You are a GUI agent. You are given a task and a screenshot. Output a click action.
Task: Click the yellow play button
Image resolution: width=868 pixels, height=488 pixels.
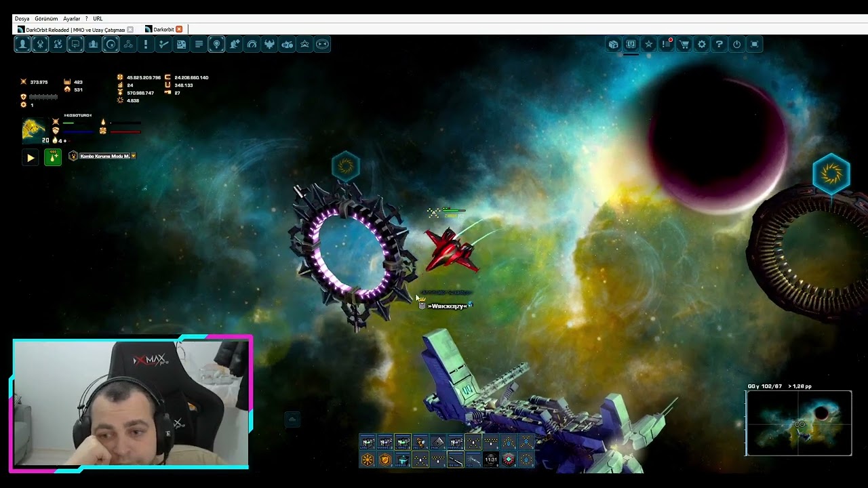tap(31, 157)
